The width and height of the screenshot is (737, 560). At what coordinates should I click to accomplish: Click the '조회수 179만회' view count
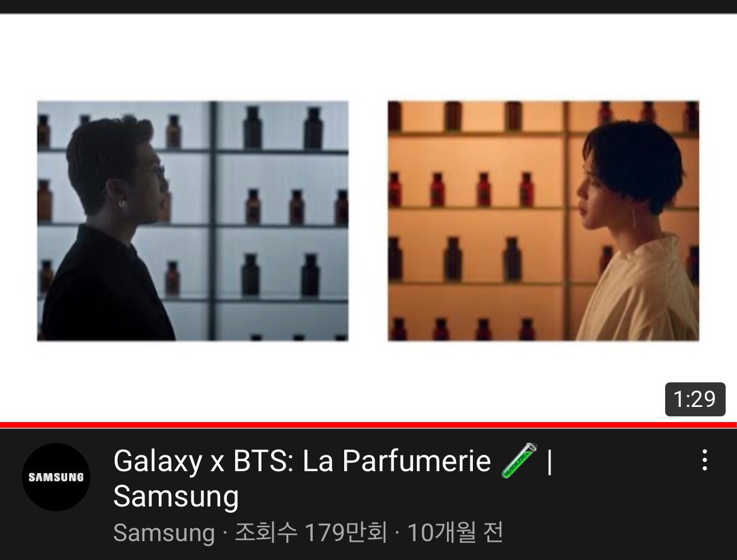click(311, 532)
